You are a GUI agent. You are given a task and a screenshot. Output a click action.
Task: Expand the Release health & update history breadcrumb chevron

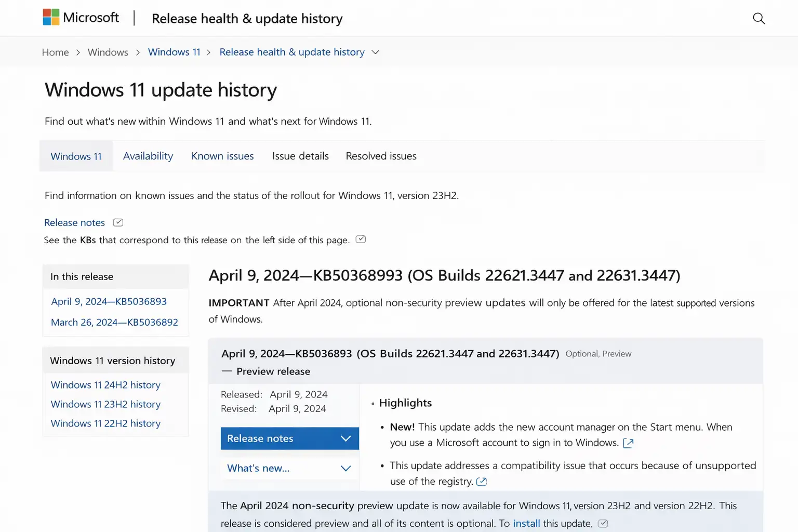pos(375,52)
